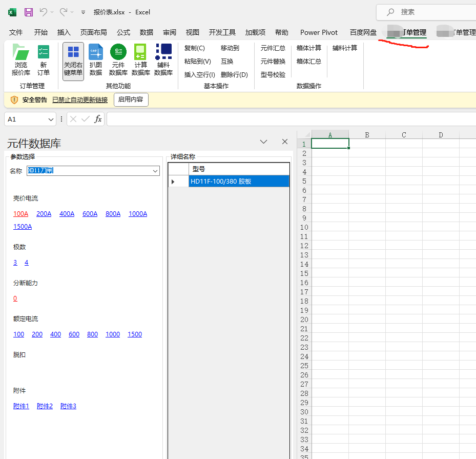Select rated current 600 under 额定电流
Screen dimensions: 476x459
pyautogui.click(x=74, y=334)
